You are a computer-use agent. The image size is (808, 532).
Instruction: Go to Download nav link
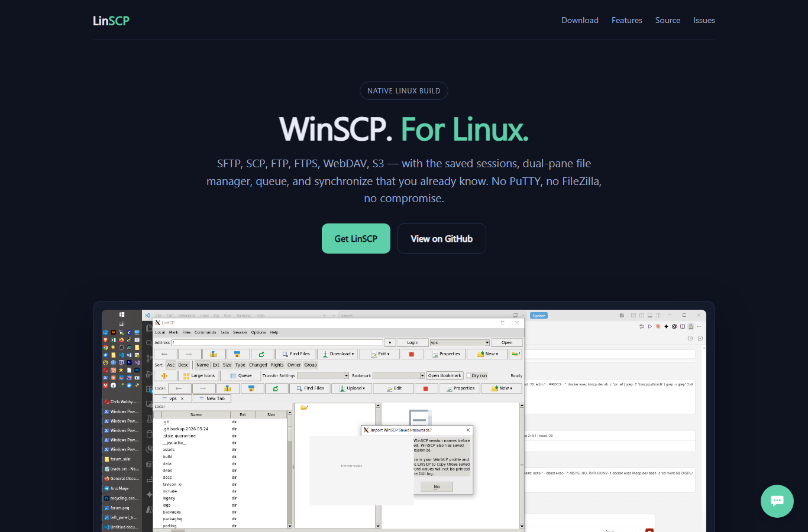pos(580,20)
